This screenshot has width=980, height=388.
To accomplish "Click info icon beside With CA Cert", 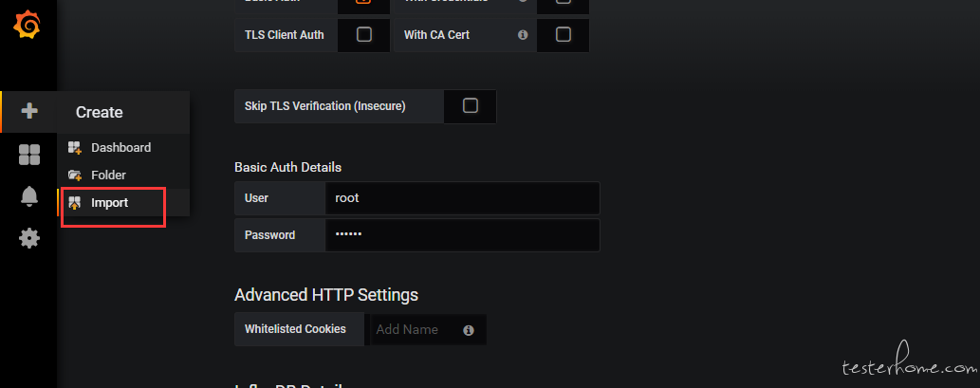I will (523, 35).
